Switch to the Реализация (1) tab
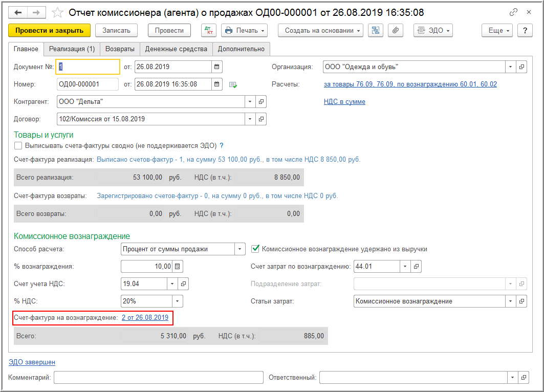 click(x=72, y=49)
